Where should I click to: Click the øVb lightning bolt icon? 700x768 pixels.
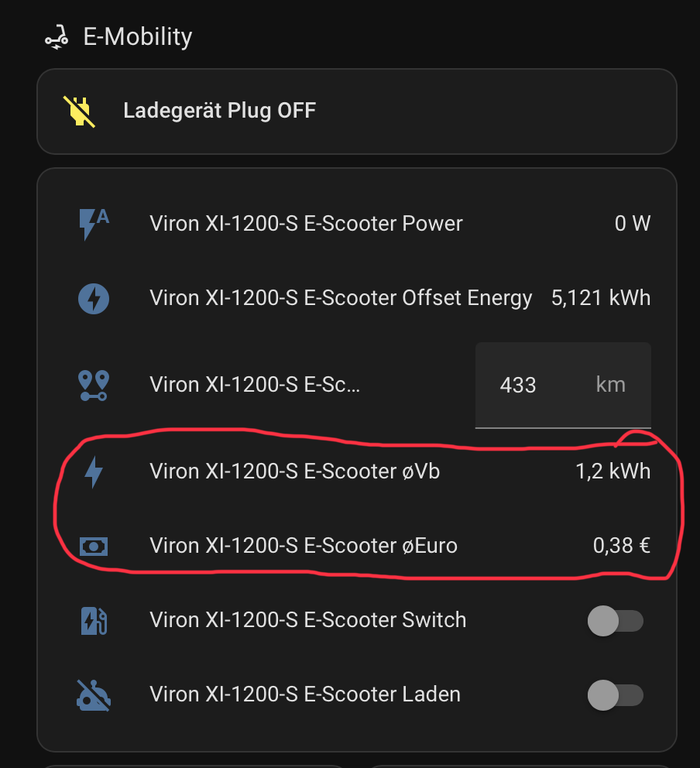pyautogui.click(x=94, y=471)
